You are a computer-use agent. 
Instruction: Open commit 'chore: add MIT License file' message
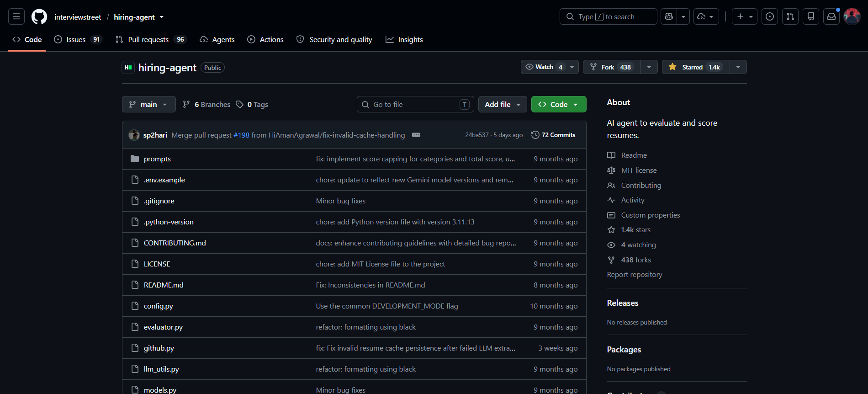(381, 264)
